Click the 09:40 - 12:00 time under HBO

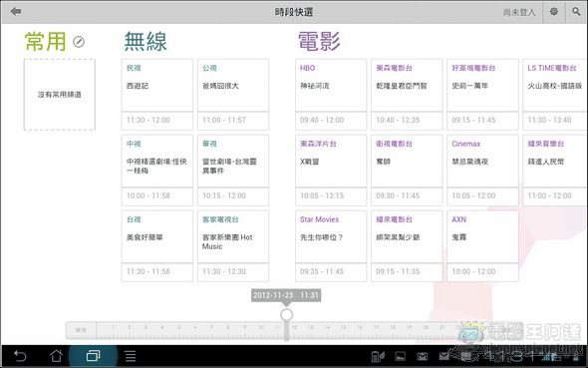point(322,120)
